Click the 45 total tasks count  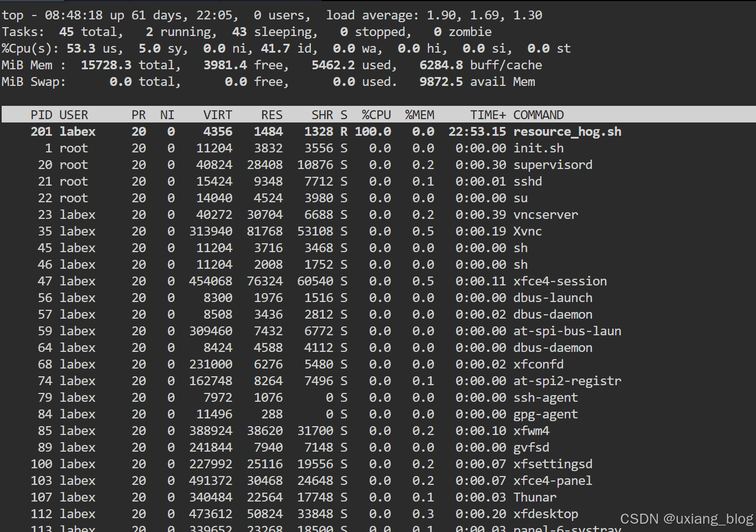click(x=67, y=32)
